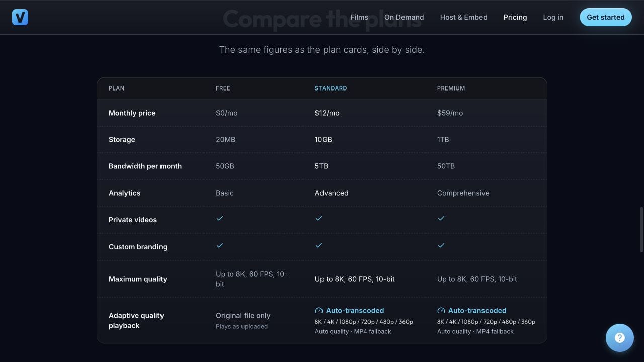The width and height of the screenshot is (644, 362).
Task: Open the help question mark button
Action: [x=620, y=338]
